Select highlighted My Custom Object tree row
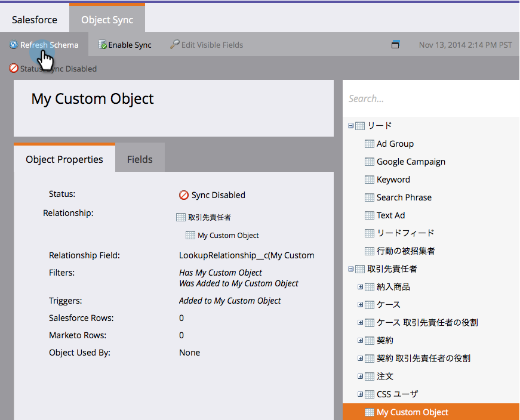Image resolution: width=520 pixels, height=420 pixels. tap(431, 412)
